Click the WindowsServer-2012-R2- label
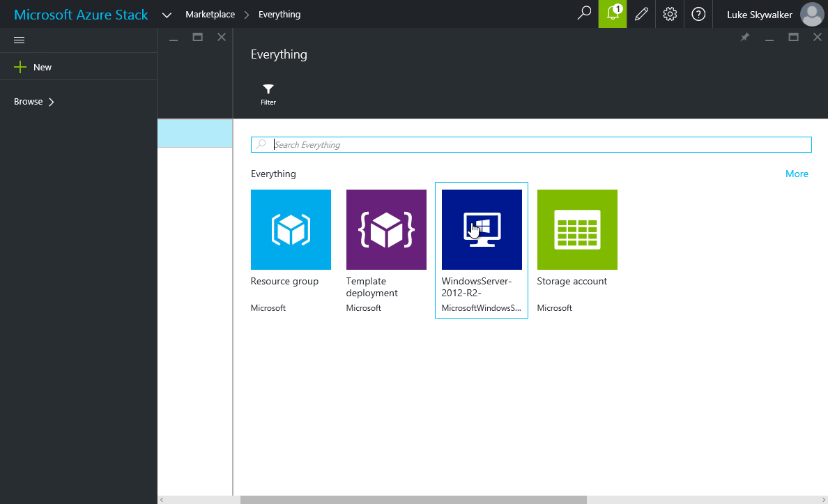The height and width of the screenshot is (504, 828). (x=476, y=287)
